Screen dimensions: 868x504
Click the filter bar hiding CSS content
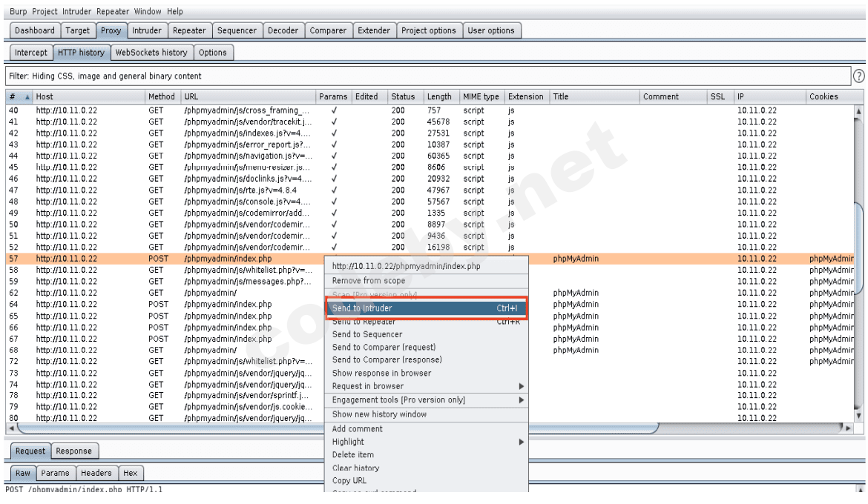point(427,76)
